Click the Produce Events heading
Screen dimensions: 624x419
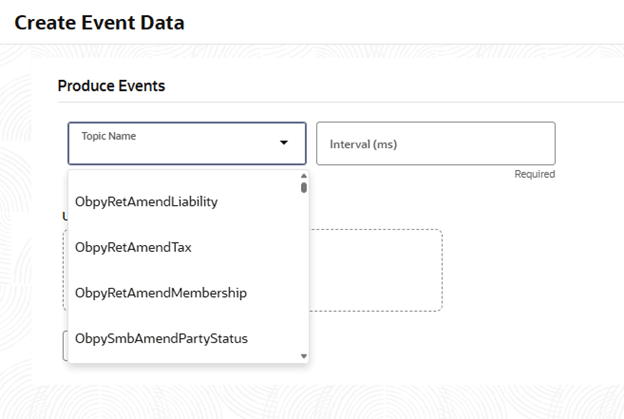[111, 86]
